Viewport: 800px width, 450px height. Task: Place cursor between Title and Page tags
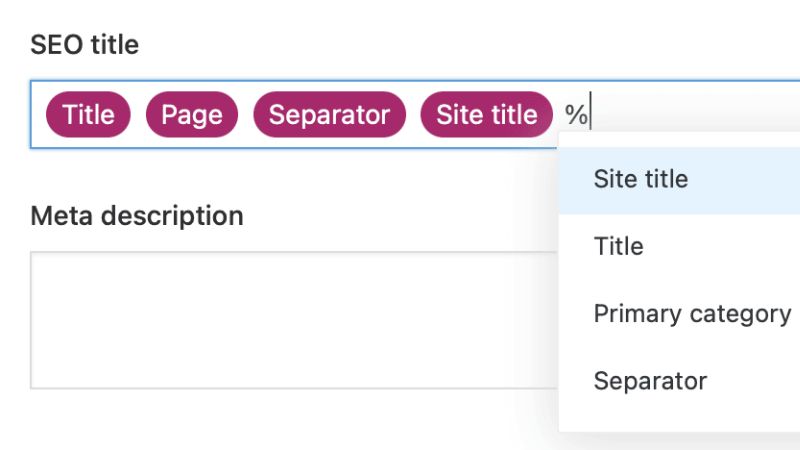(138, 115)
